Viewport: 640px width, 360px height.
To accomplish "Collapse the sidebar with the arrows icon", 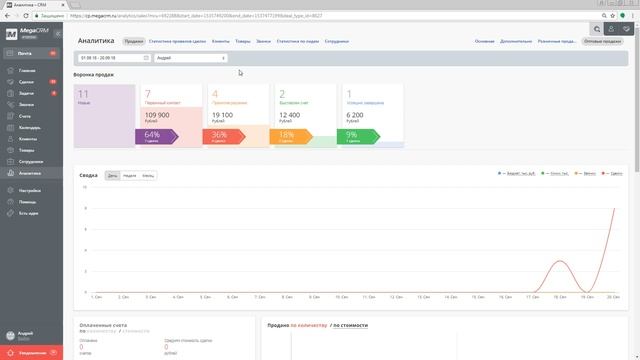I will pos(58,34).
